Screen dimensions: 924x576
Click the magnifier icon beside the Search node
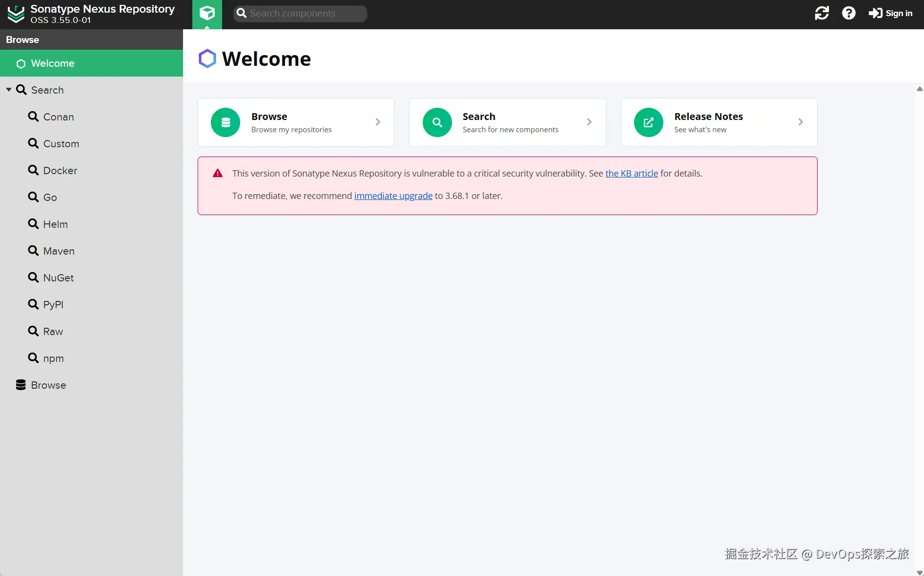pos(21,89)
